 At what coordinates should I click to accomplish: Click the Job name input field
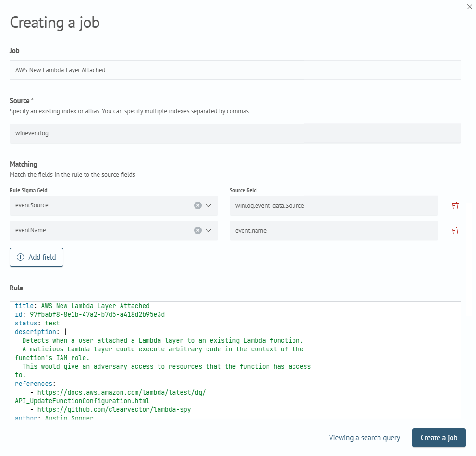coord(235,70)
